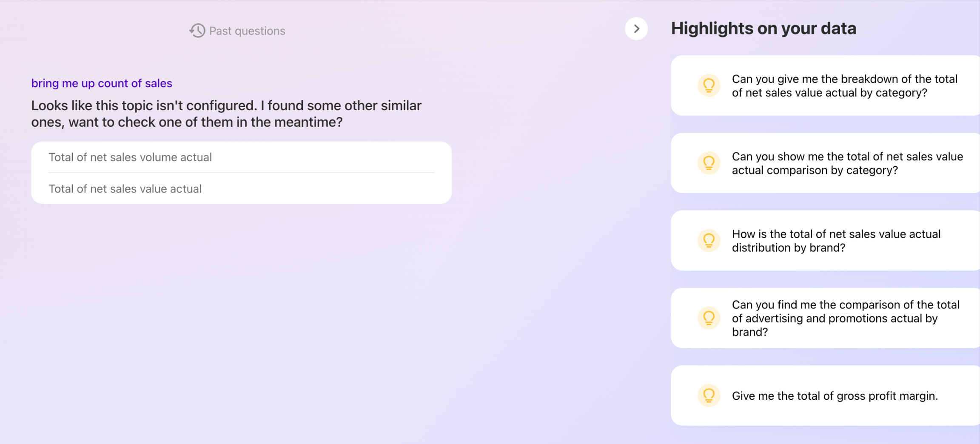Open the Past questions label
Screen dimensions: 980x444
[247, 31]
